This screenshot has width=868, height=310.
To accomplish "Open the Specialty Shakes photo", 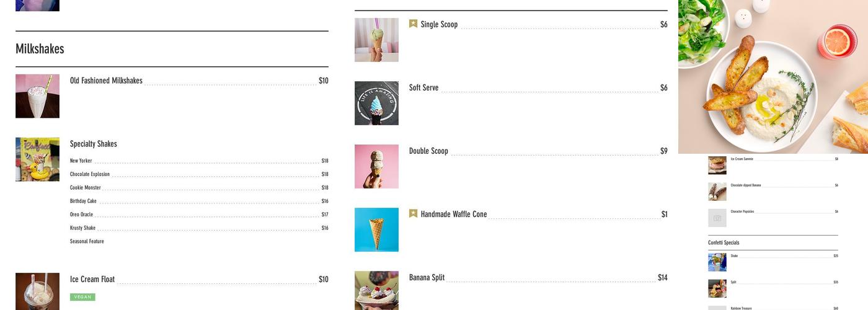I will point(37,159).
